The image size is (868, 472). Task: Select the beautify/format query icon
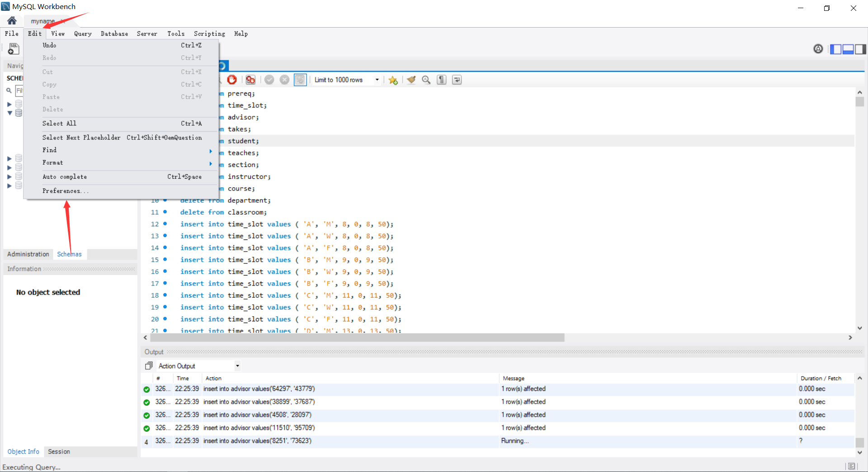point(411,80)
